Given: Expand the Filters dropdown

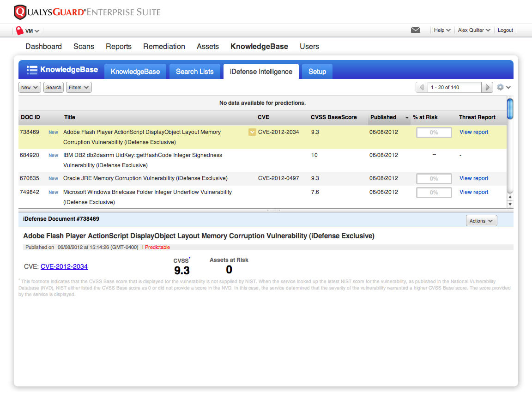Looking at the screenshot, I should pyautogui.click(x=79, y=87).
